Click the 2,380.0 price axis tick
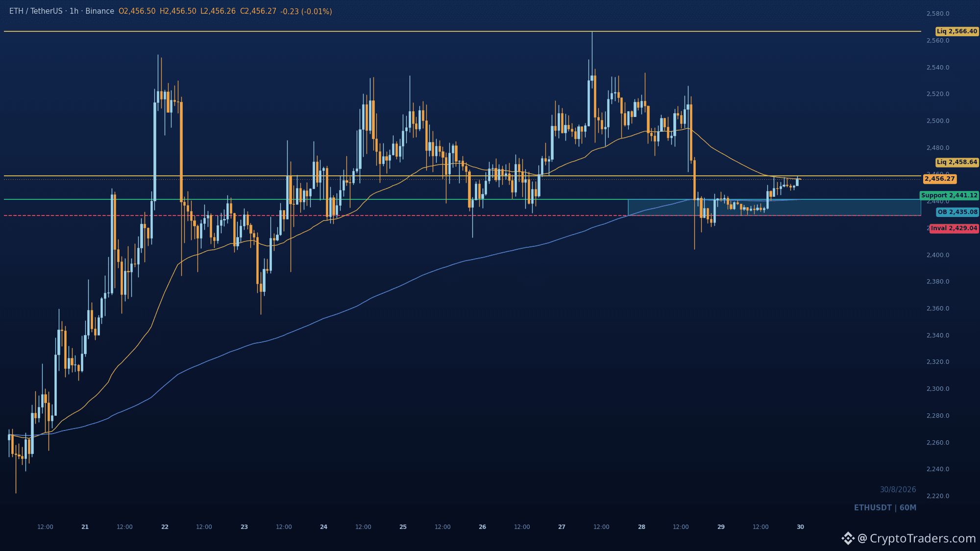 [x=938, y=282]
